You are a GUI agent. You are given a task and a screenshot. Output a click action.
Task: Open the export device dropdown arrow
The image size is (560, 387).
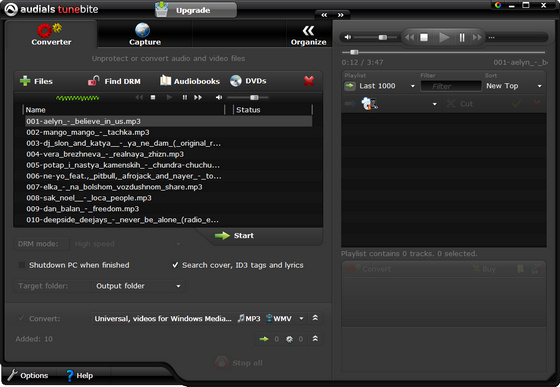coord(435,104)
